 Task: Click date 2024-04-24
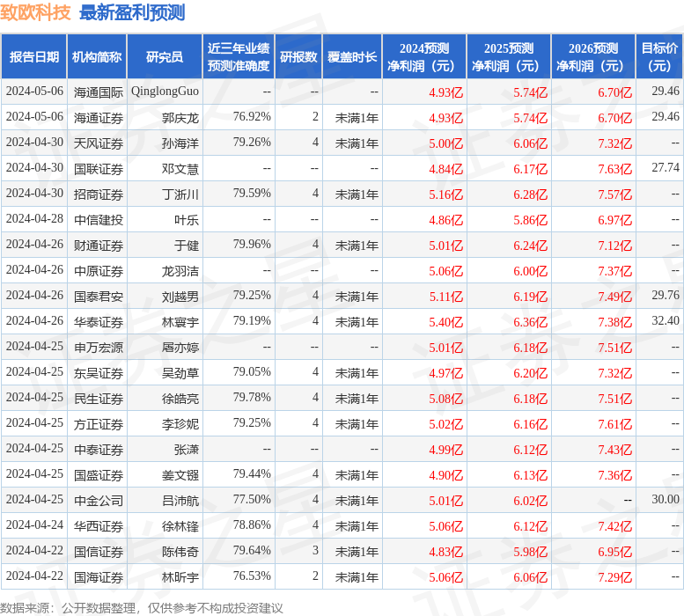pos(34,524)
